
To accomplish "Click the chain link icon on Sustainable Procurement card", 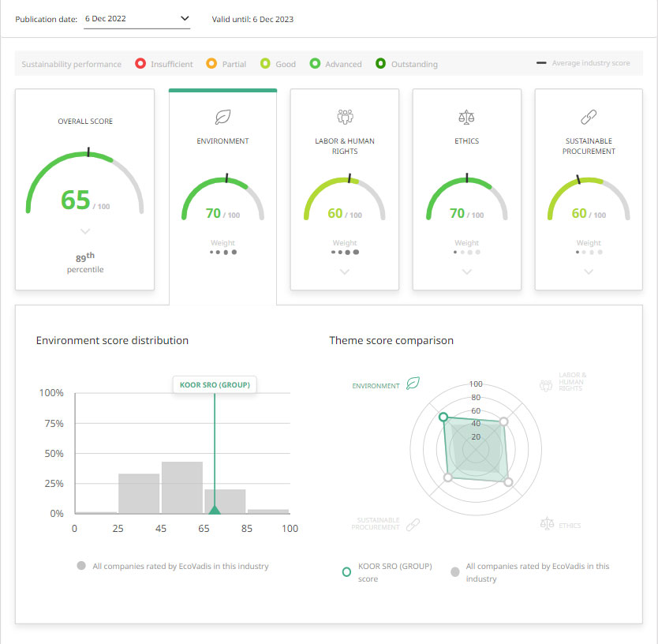I will tap(589, 117).
